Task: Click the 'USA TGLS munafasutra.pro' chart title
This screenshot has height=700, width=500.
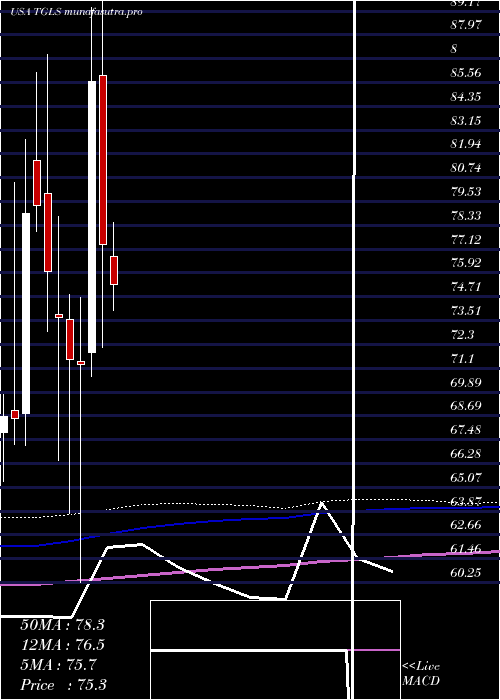Action: (x=76, y=12)
